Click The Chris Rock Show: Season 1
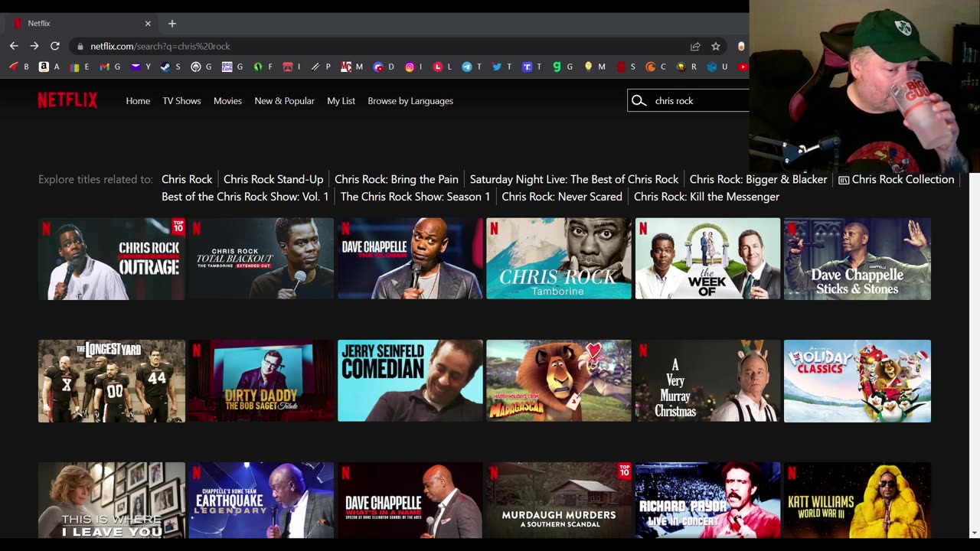980x551 pixels. (415, 197)
